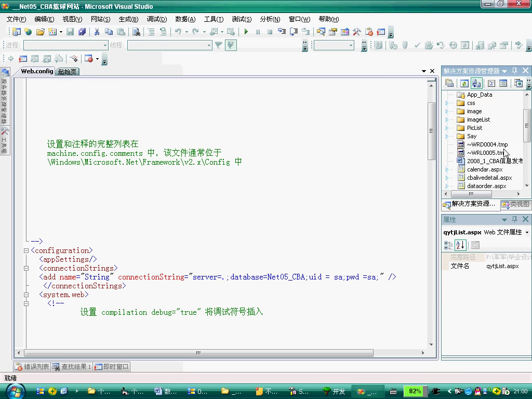
Task: Collapse the connectionStrings node outline
Action: pos(26,269)
